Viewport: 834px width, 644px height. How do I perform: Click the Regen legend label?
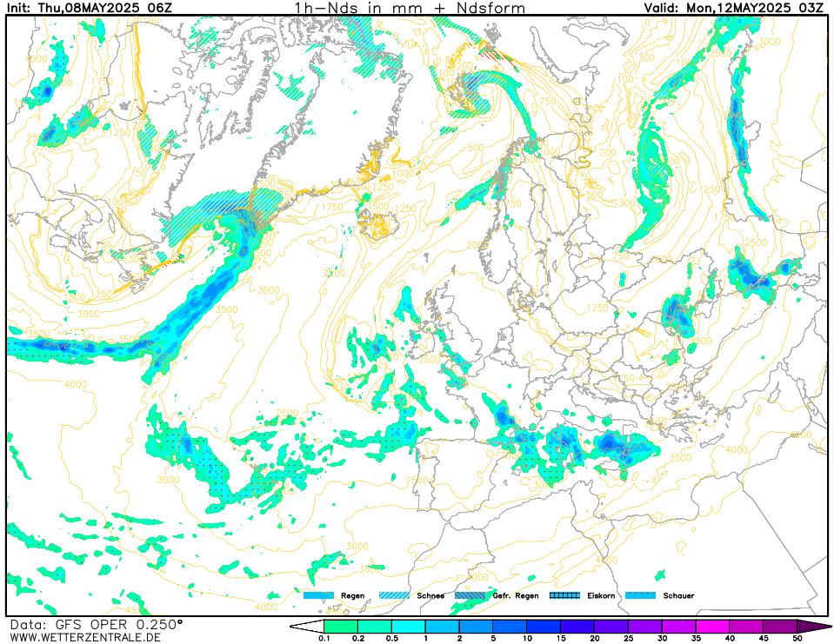click(x=352, y=595)
